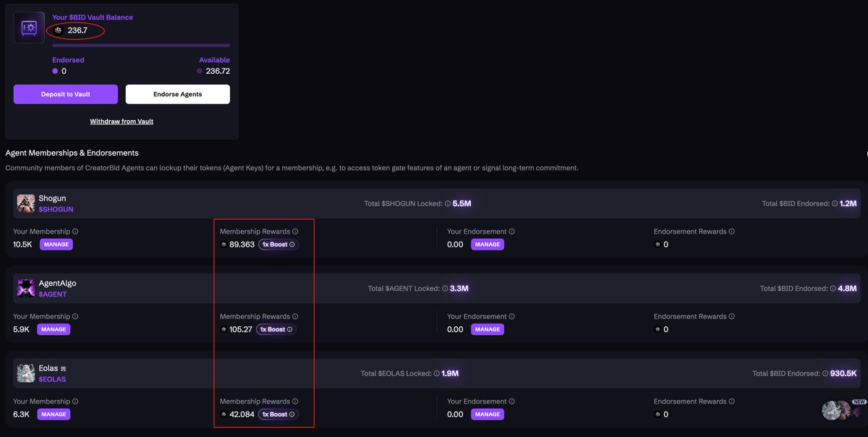Image resolution: width=868 pixels, height=437 pixels.
Task: Click the token icon beside 42.084 rewards
Action: click(224, 415)
